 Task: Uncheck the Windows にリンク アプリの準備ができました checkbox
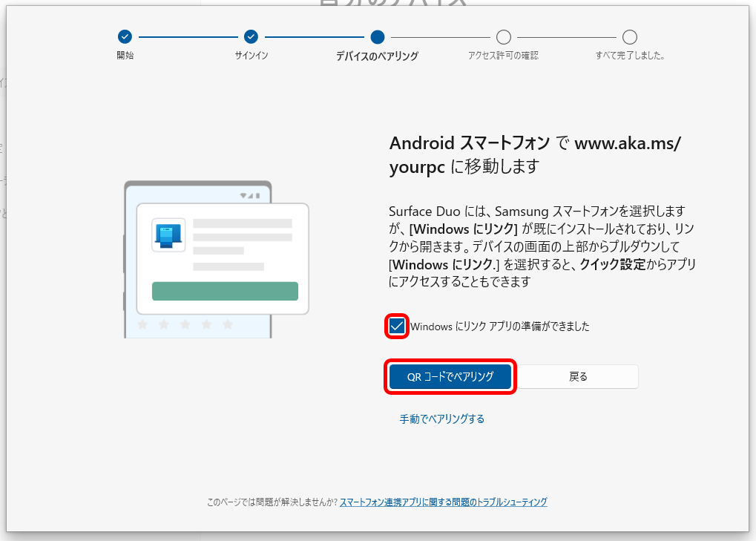pyautogui.click(x=397, y=327)
